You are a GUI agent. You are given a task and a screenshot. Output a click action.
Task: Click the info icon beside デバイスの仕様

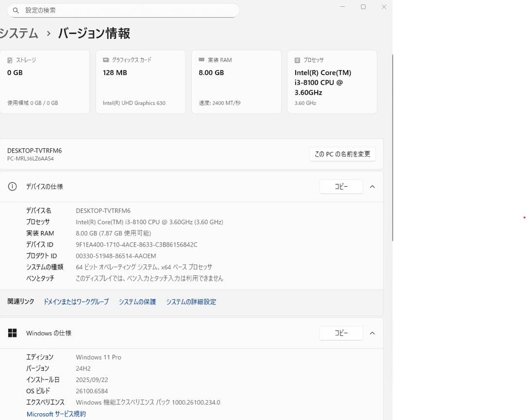pos(12,186)
